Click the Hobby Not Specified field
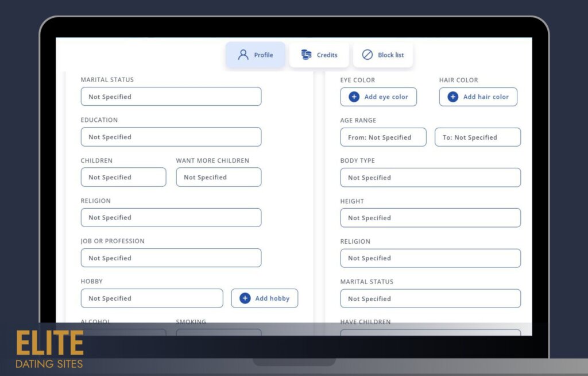 click(x=152, y=298)
